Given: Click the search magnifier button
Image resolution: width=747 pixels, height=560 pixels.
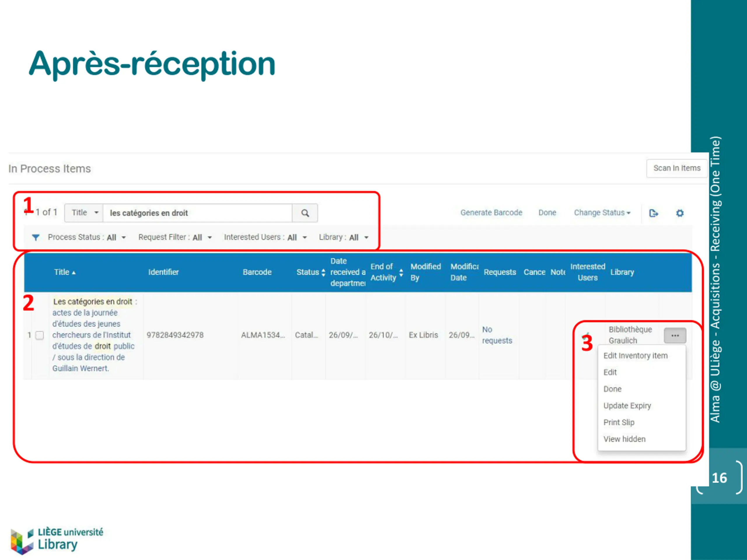Looking at the screenshot, I should click(x=305, y=213).
